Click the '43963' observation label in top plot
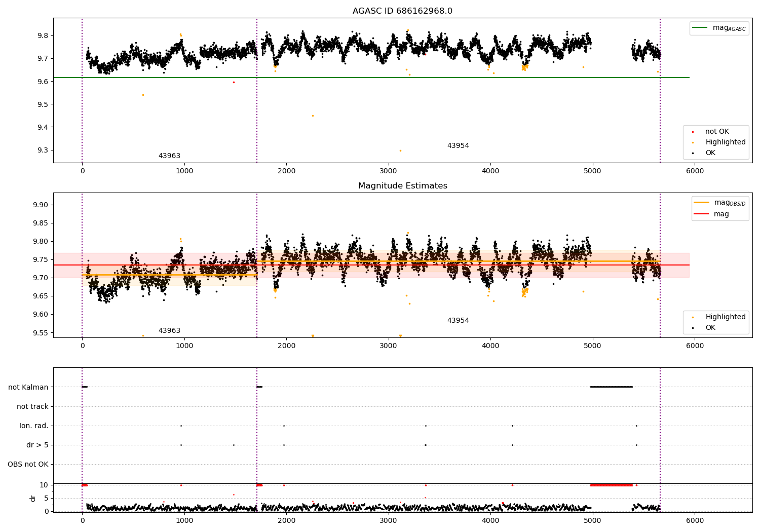 [169, 156]
